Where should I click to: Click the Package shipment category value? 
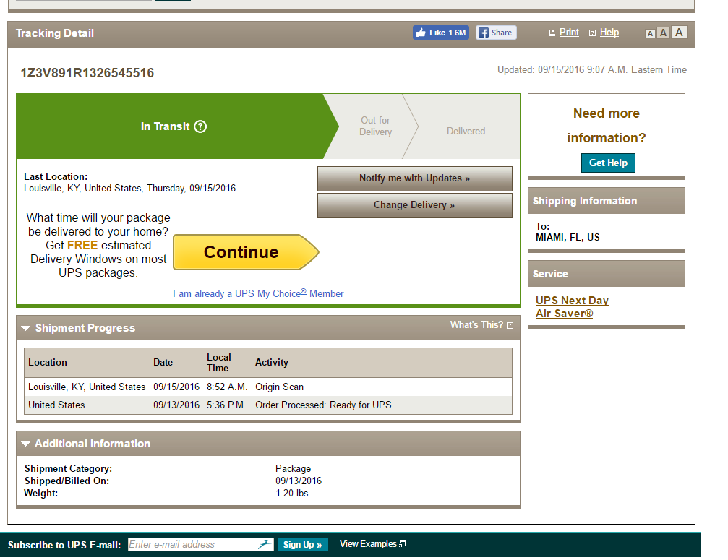click(x=293, y=469)
